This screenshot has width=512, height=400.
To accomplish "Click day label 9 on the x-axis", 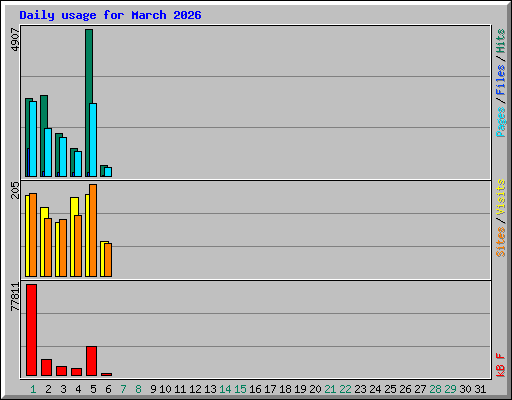I will (x=153, y=389).
